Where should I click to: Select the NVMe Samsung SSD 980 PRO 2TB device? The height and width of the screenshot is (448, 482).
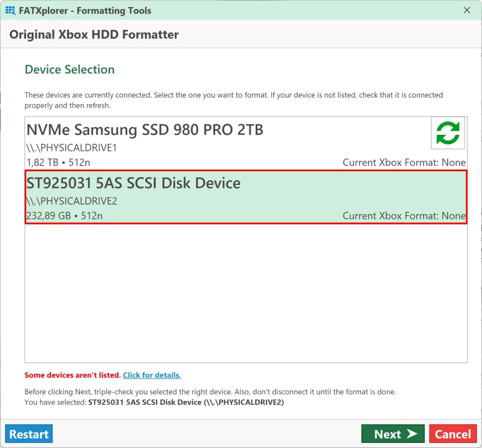pos(246,143)
